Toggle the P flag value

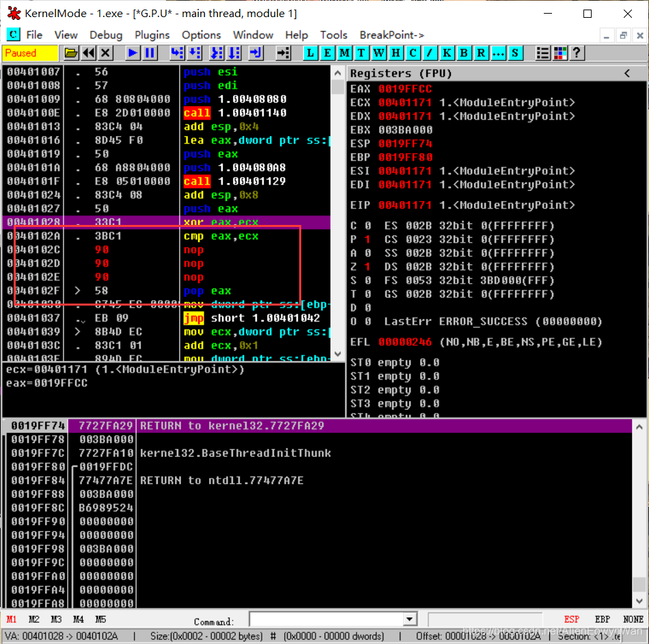point(368,240)
